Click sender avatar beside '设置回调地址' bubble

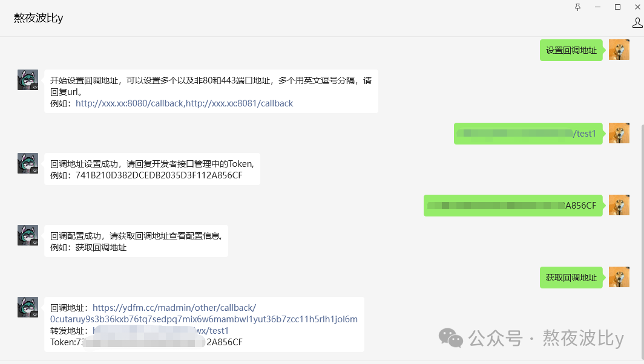(x=619, y=50)
